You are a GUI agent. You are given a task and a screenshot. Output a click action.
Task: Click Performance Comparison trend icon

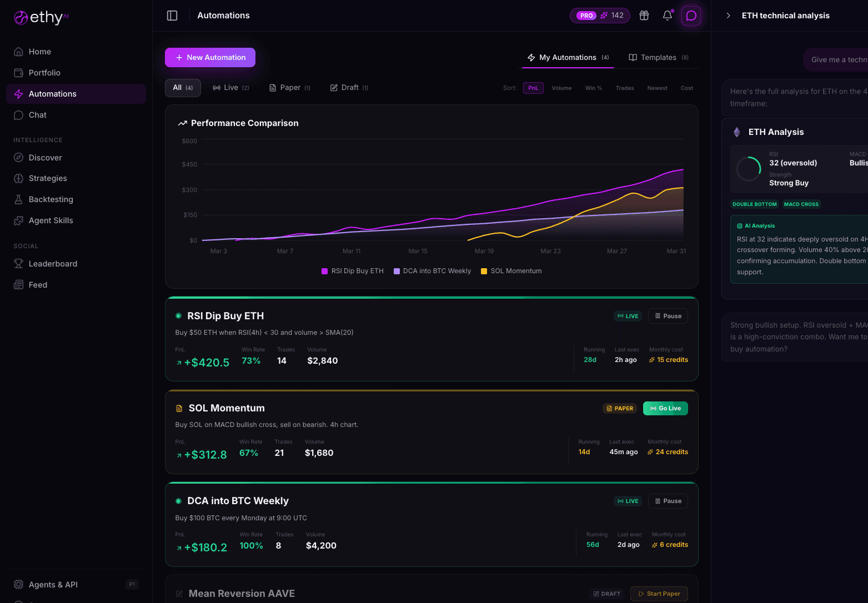[182, 123]
